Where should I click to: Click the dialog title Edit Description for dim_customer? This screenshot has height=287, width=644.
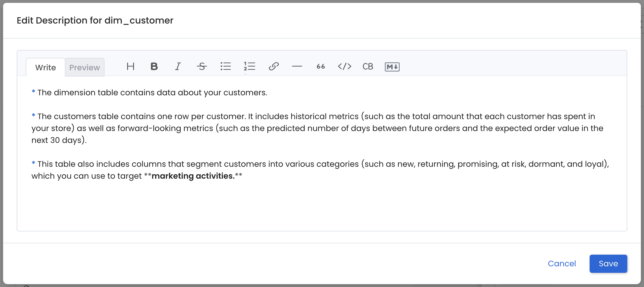tap(95, 20)
